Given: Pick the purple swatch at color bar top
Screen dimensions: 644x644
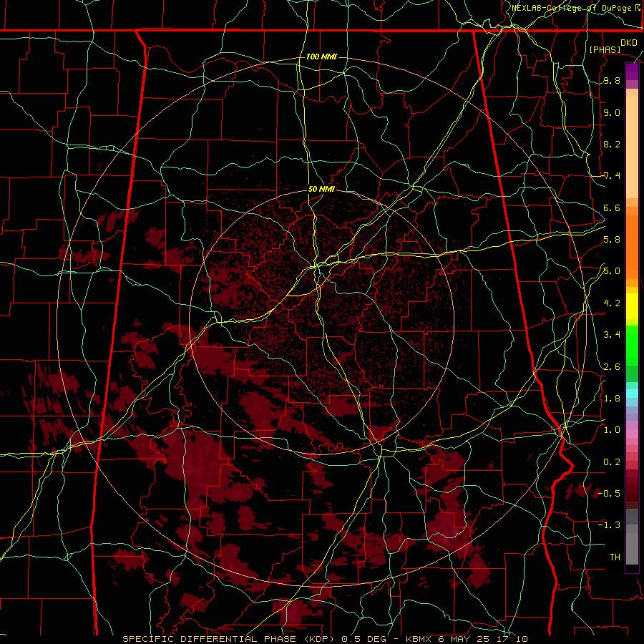Looking at the screenshot, I should (632, 72).
